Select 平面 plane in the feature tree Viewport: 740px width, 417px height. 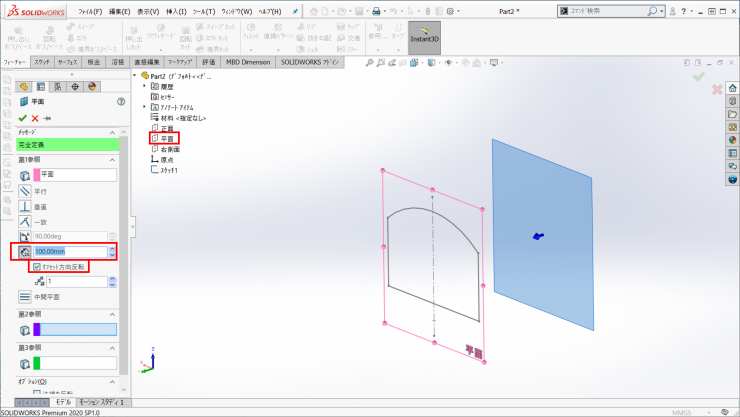pyautogui.click(x=166, y=139)
